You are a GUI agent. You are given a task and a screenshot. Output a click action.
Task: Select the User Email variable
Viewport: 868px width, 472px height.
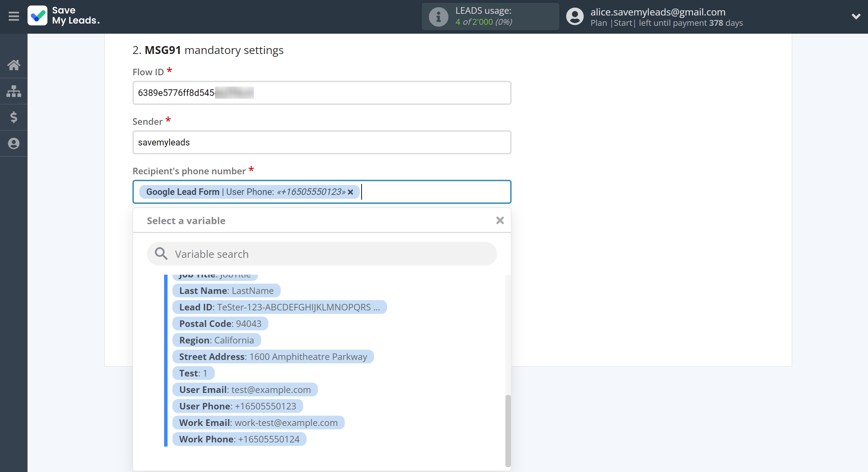pyautogui.click(x=245, y=389)
